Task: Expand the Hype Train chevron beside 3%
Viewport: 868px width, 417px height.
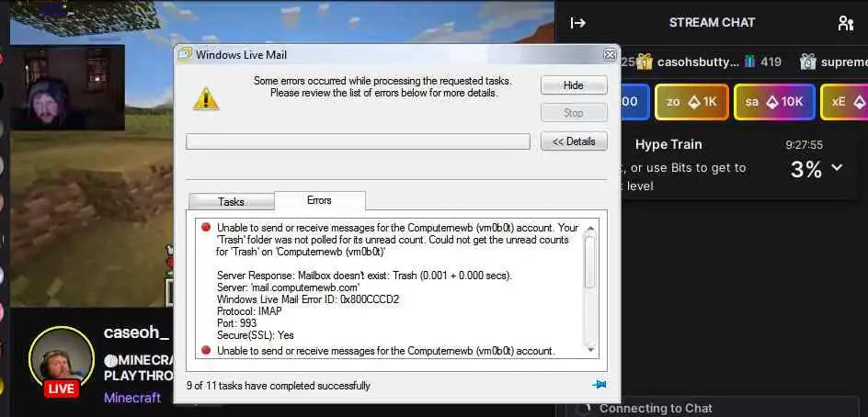Action: (837, 167)
